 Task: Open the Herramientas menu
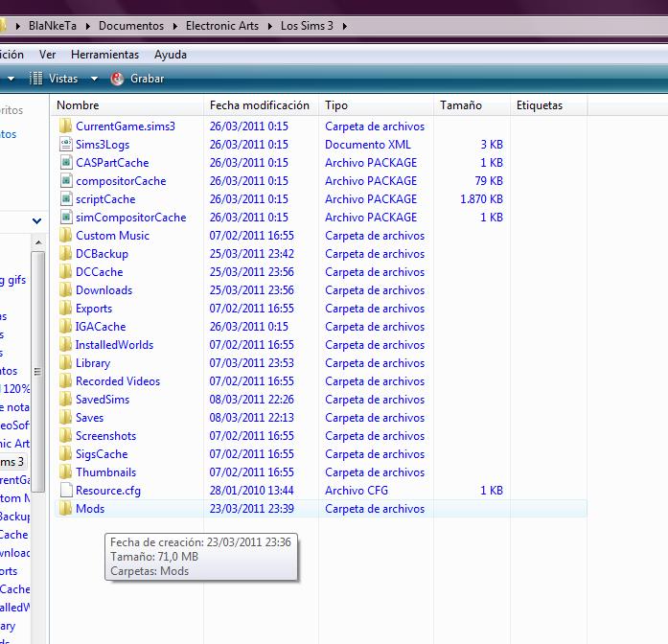[x=104, y=55]
